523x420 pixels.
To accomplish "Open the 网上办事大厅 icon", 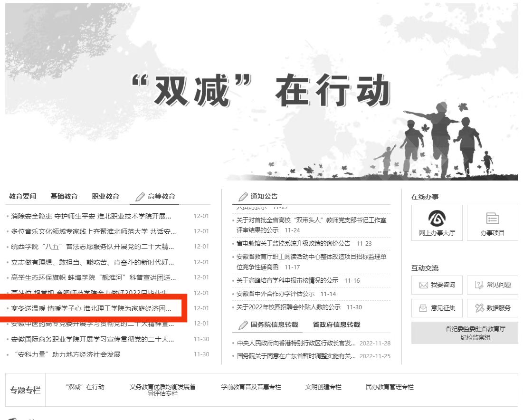I will pyautogui.click(x=437, y=218).
